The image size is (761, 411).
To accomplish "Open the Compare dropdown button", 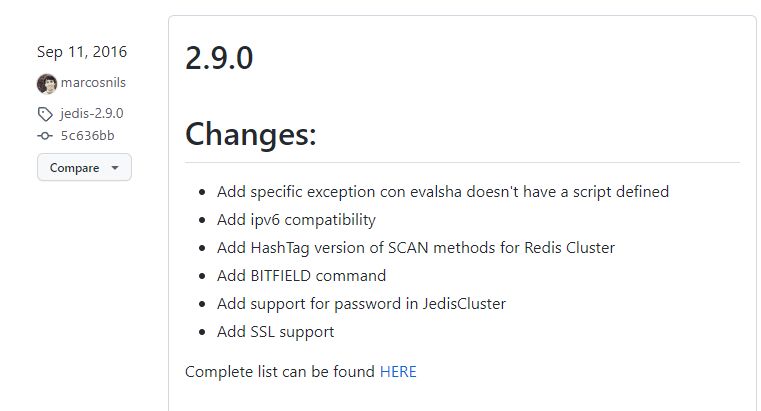I will pos(84,168).
